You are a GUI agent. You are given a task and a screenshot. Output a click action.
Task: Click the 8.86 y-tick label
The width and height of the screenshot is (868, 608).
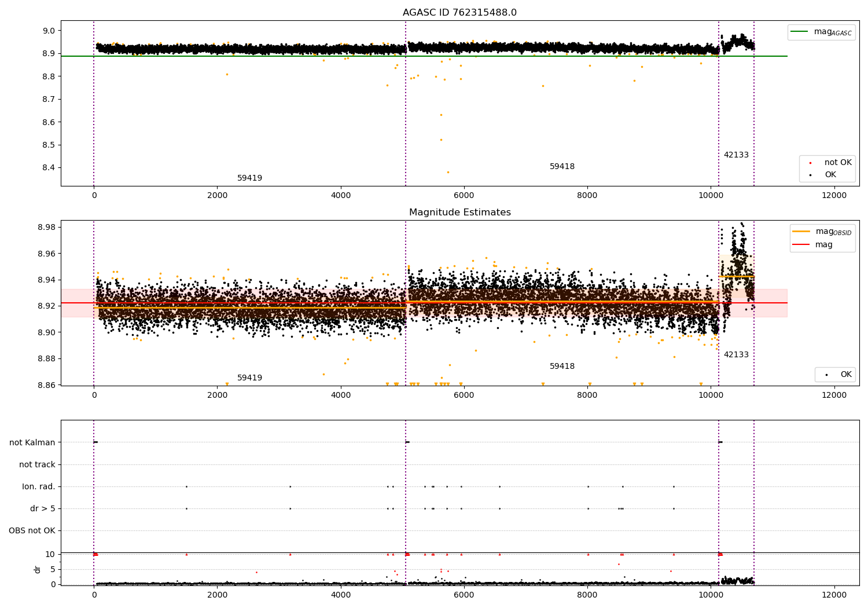[46, 385]
